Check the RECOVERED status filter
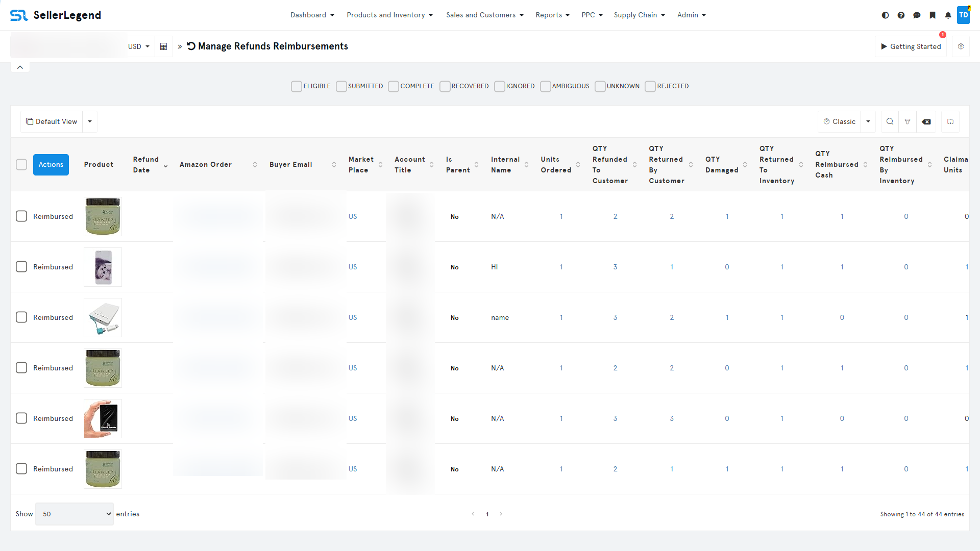 click(x=445, y=86)
